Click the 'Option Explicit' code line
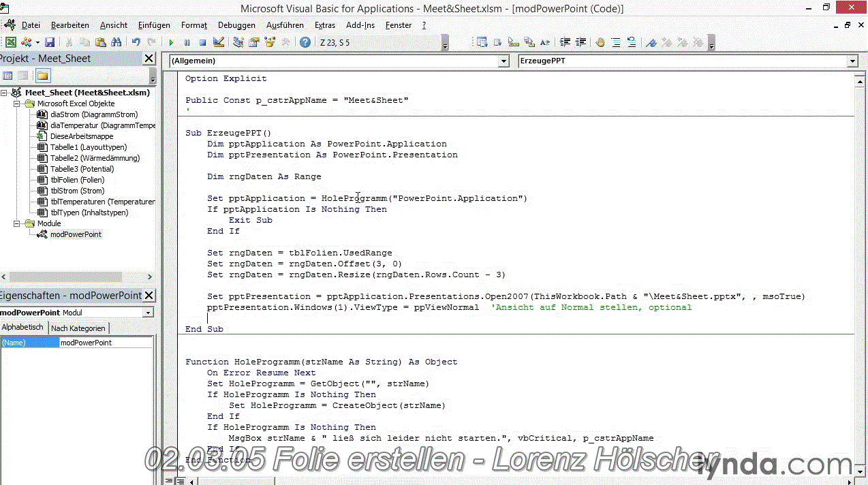Screen dimensions: 868x485 pos(226,78)
